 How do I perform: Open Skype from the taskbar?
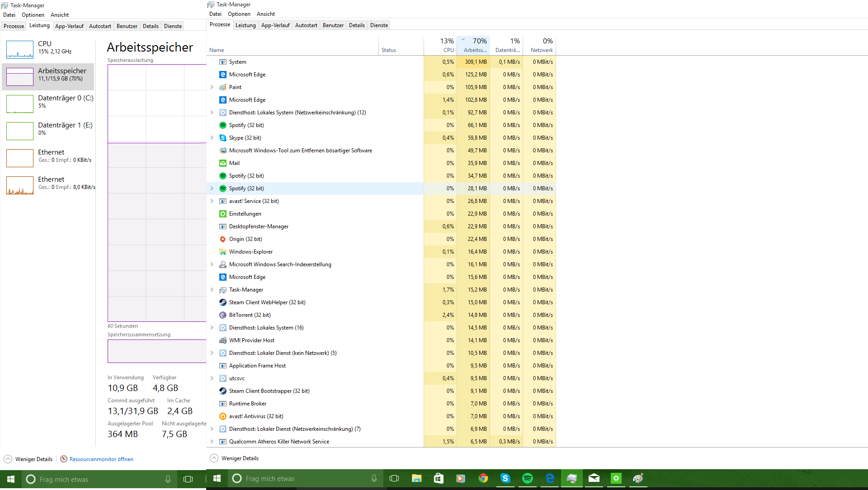click(505, 478)
